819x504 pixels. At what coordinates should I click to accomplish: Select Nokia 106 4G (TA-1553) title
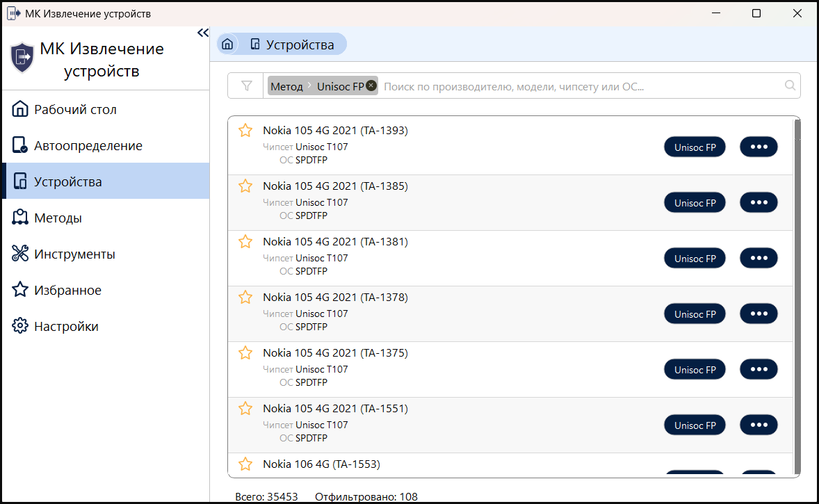321,464
